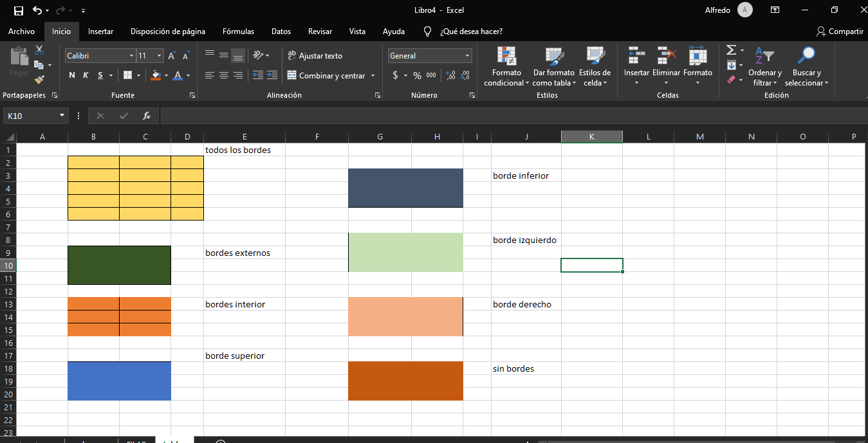Click the Combinar y centrar button
Viewport: 868px width, 443px height.
tap(326, 75)
